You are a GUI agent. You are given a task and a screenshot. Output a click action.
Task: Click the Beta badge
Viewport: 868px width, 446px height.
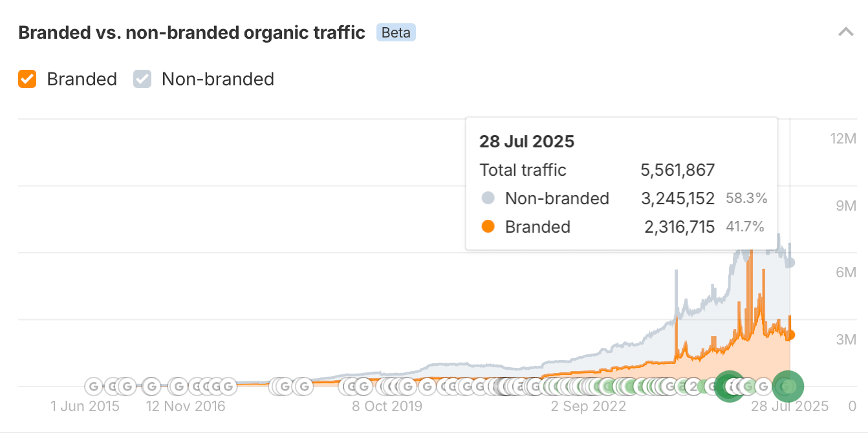396,32
